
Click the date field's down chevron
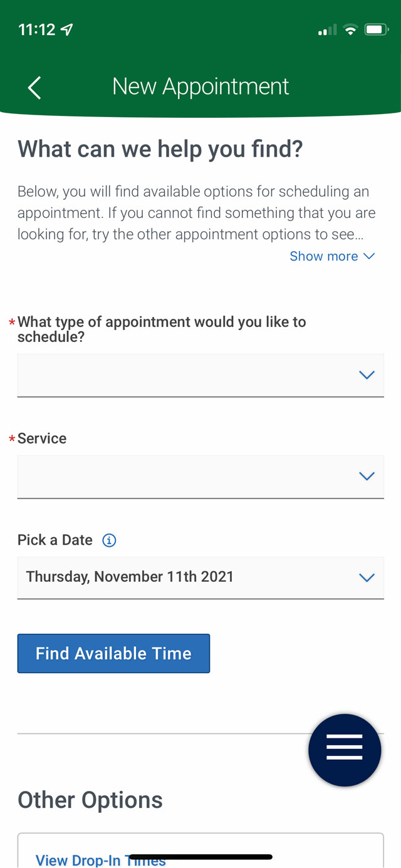[x=367, y=577]
